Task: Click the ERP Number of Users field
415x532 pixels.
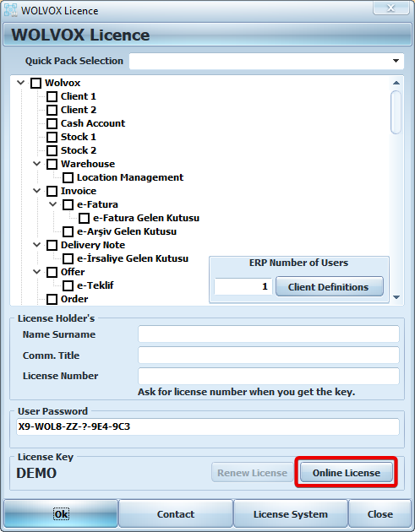Action: 243,286
